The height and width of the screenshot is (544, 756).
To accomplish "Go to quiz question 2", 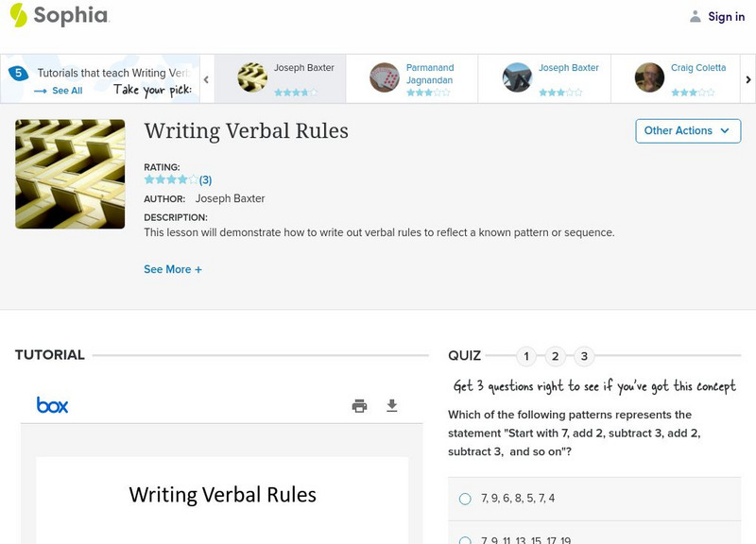I will [x=556, y=357].
